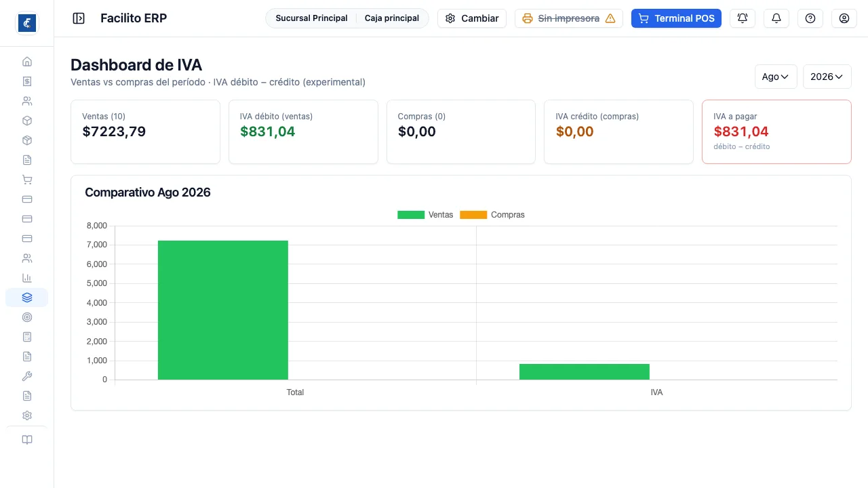
Task: Click the Comparativo Ago 2026 chart title
Action: (x=148, y=192)
